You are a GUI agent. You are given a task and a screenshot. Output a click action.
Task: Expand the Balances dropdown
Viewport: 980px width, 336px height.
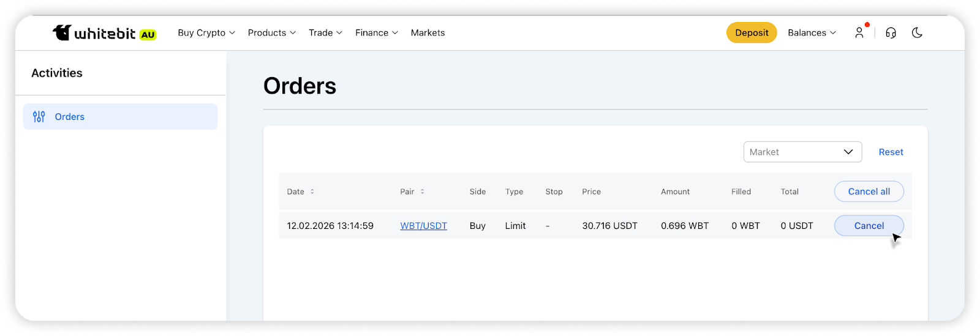click(x=812, y=33)
